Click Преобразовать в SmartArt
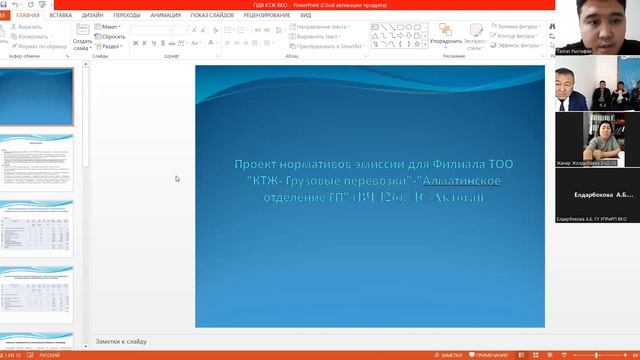 tap(327, 46)
